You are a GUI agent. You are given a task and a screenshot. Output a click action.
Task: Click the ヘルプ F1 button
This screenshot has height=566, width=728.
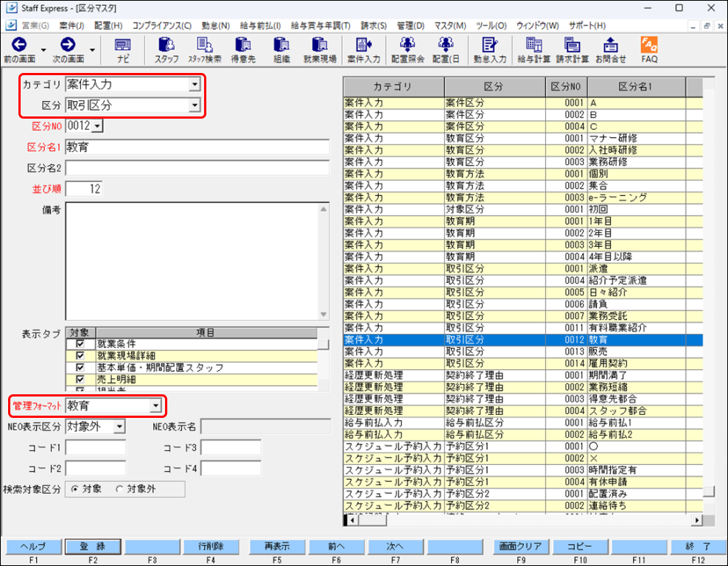pos(33,547)
